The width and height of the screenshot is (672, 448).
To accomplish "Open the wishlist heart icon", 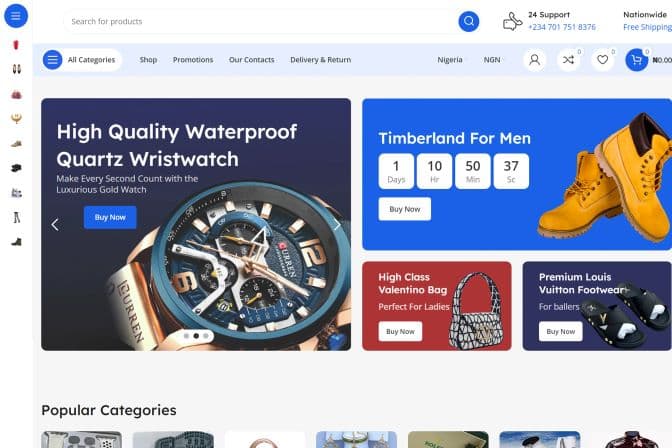I will (x=603, y=60).
